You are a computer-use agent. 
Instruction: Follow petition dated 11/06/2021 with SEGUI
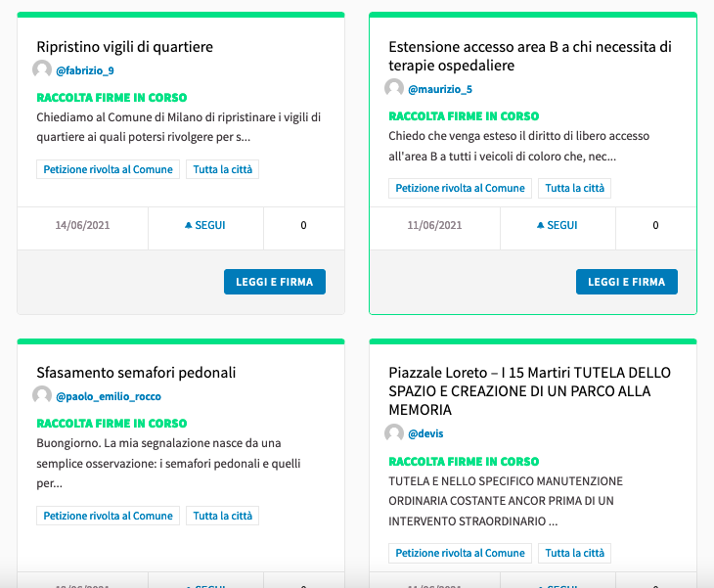[x=558, y=225]
